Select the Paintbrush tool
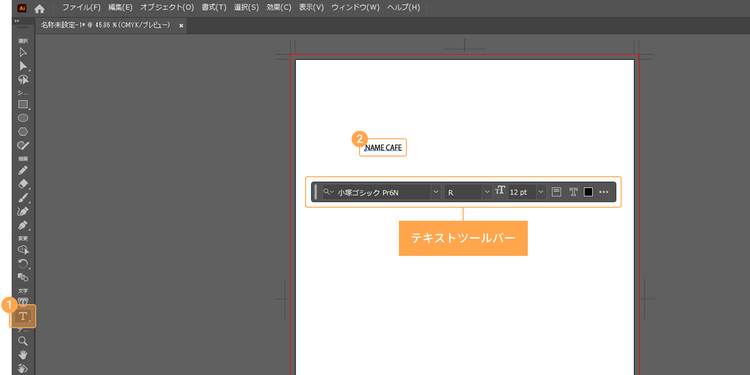The image size is (750, 375). pyautogui.click(x=23, y=197)
